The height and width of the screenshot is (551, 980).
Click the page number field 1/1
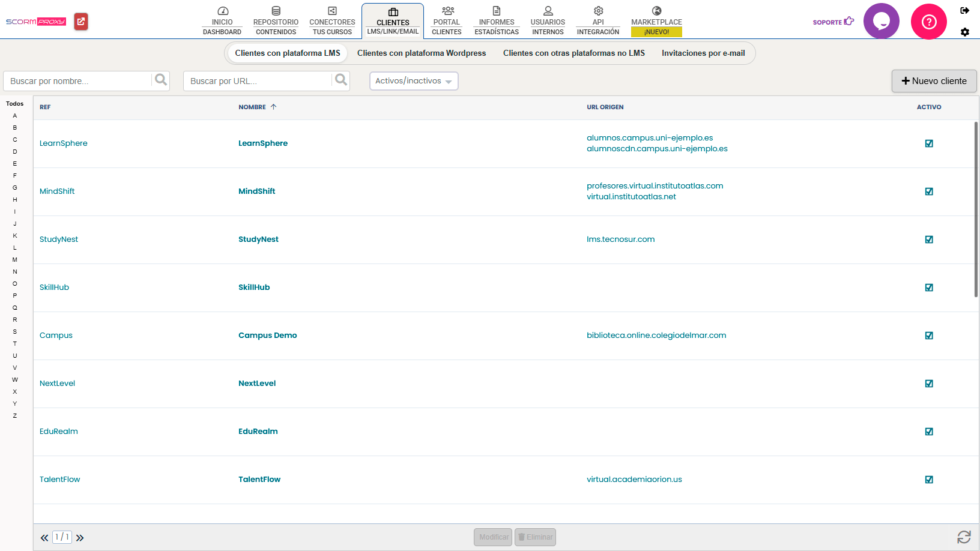(x=62, y=537)
